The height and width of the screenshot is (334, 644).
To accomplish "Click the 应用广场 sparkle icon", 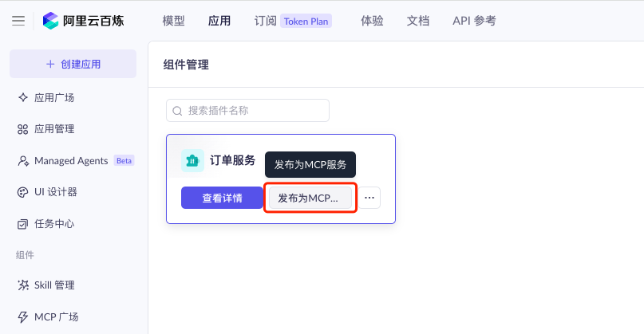I will [23, 98].
